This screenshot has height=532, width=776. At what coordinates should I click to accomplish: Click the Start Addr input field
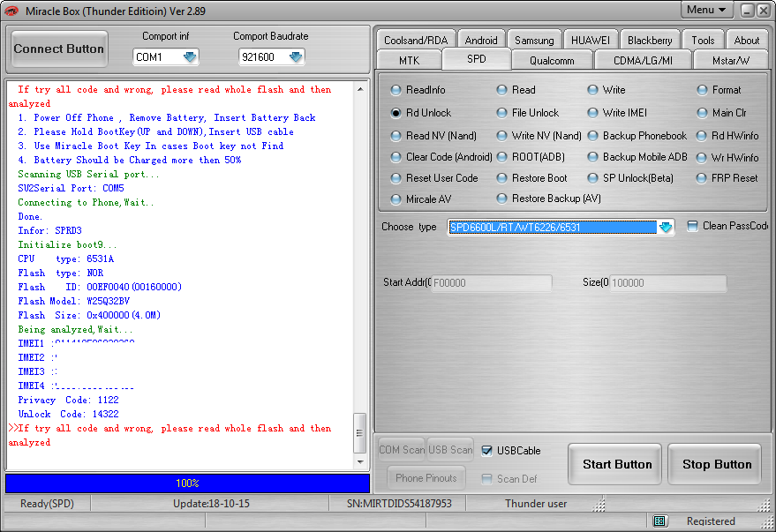pos(492,283)
